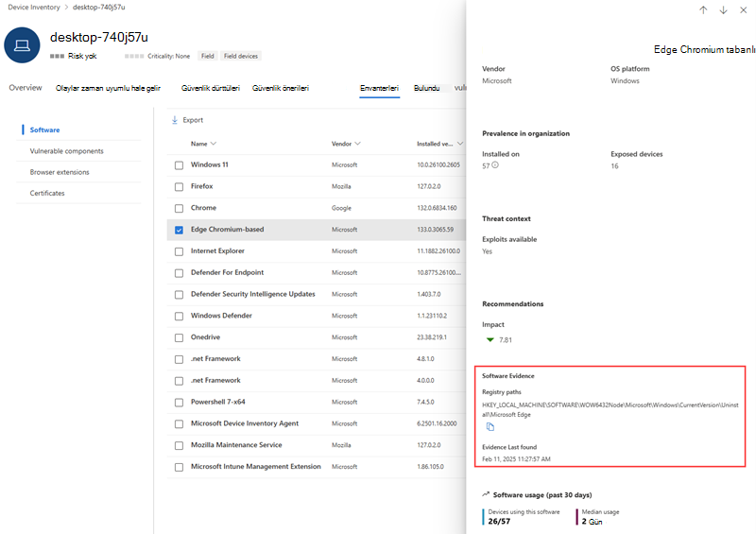This screenshot has width=756, height=534.
Task: Click the breadcrumb chevron after Device Inventory
Action: (x=66, y=8)
